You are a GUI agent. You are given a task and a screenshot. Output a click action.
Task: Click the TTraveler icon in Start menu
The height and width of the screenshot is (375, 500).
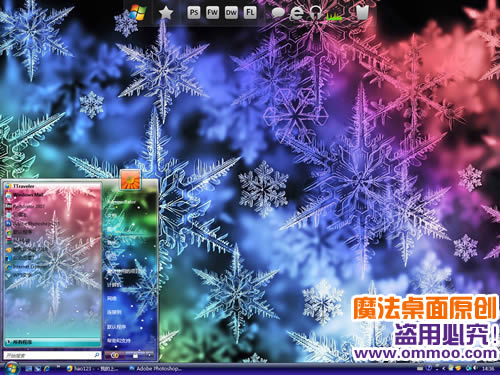coord(8,186)
